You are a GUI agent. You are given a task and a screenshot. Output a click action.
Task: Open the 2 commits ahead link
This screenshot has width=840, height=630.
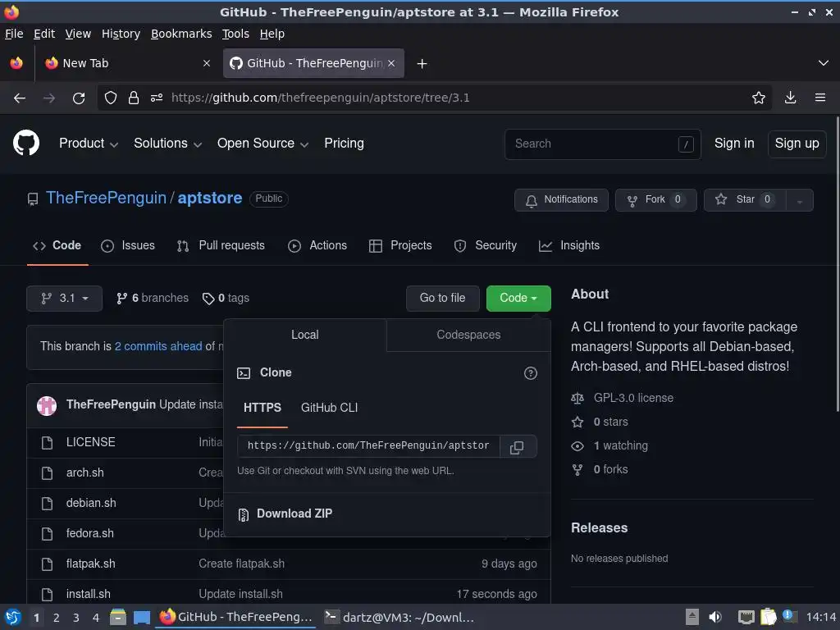tap(158, 347)
